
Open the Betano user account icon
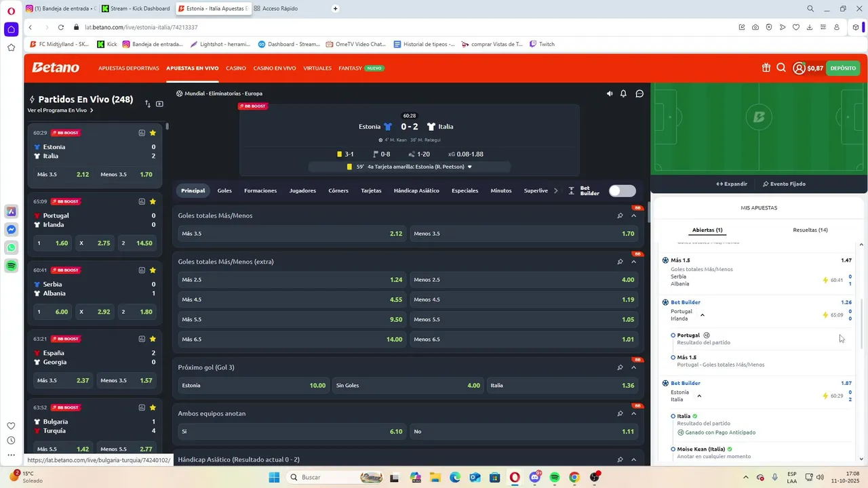pos(799,68)
